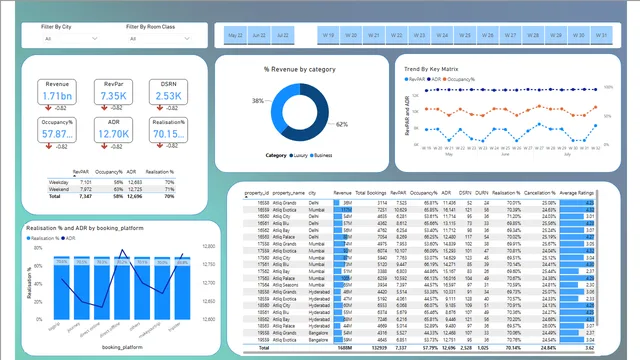
Task: Click the 38% Business donut segment
Action: click(x=280, y=108)
